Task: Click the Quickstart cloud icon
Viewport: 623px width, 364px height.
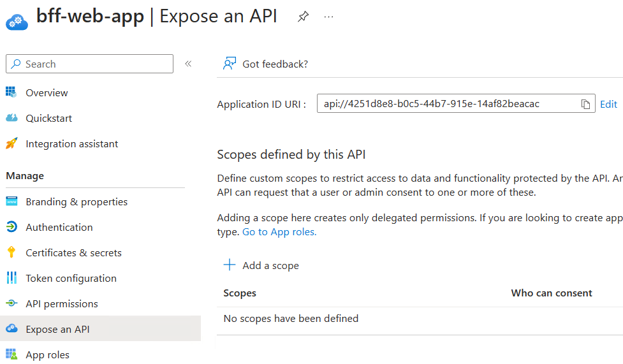Action: [x=11, y=118]
